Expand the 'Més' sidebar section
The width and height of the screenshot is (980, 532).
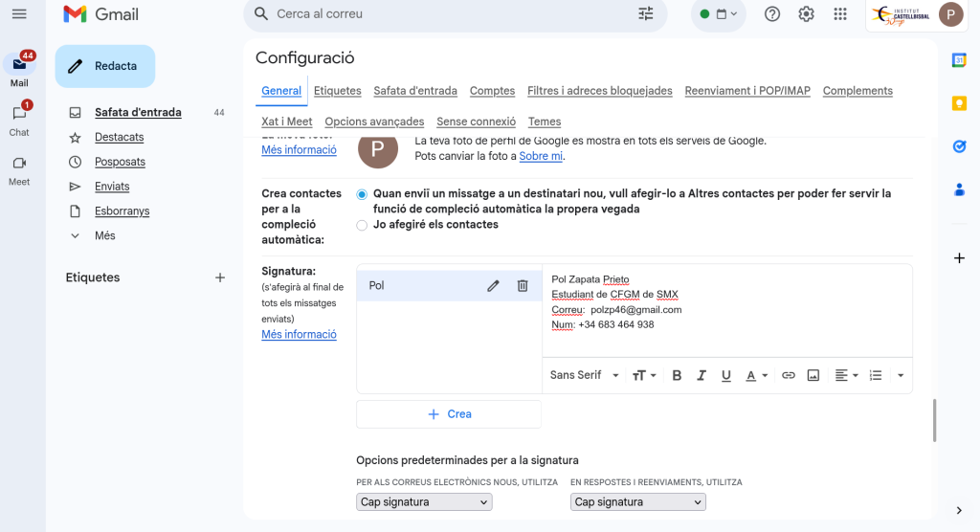(x=104, y=235)
